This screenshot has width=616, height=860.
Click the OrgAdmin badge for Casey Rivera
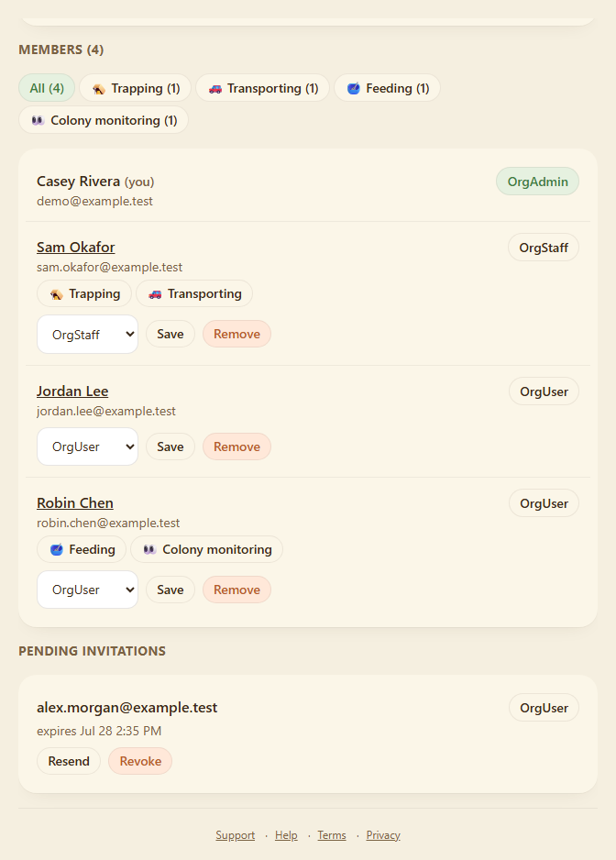click(537, 182)
